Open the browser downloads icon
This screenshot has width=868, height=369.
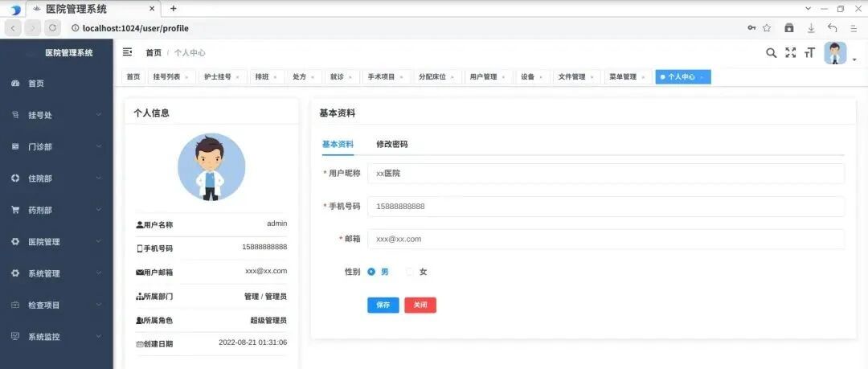coord(811,27)
